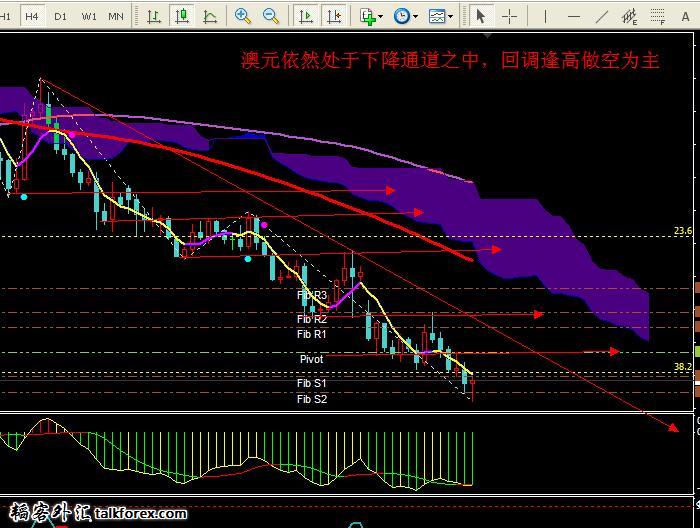Screen dimensions: 700x528
Task: Select the horizontal line drawing tool
Action: click(x=573, y=16)
